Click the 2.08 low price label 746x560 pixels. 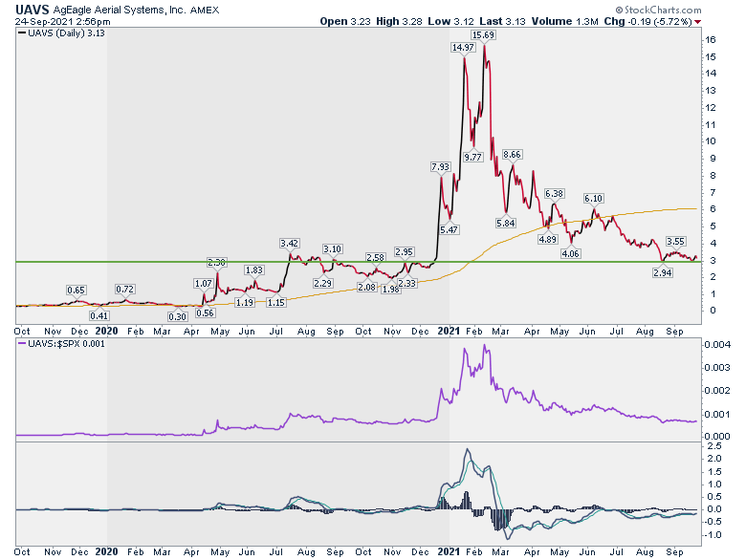(366, 287)
